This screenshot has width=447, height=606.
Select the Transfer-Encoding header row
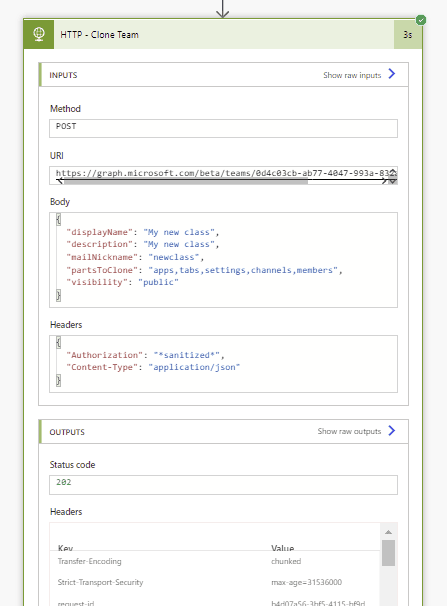tap(215, 561)
